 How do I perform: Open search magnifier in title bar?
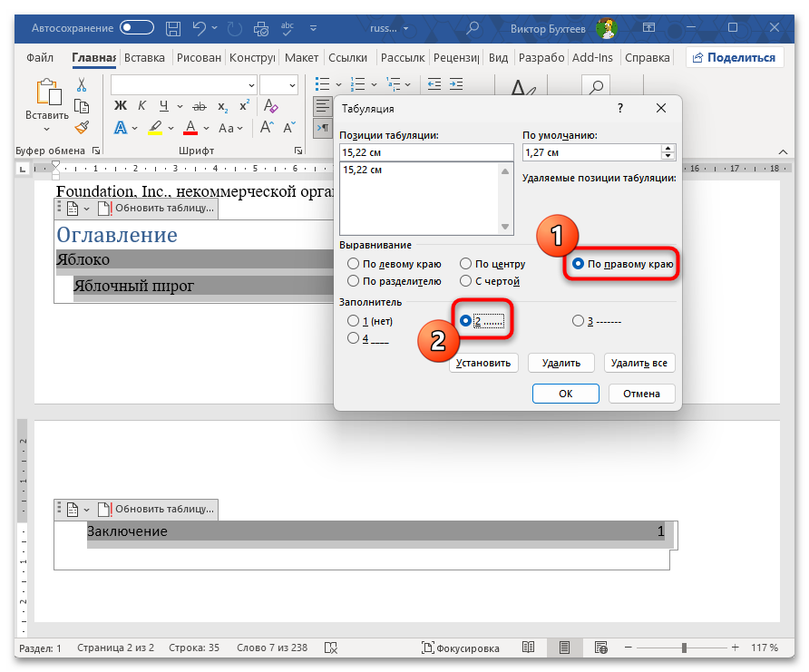[473, 28]
